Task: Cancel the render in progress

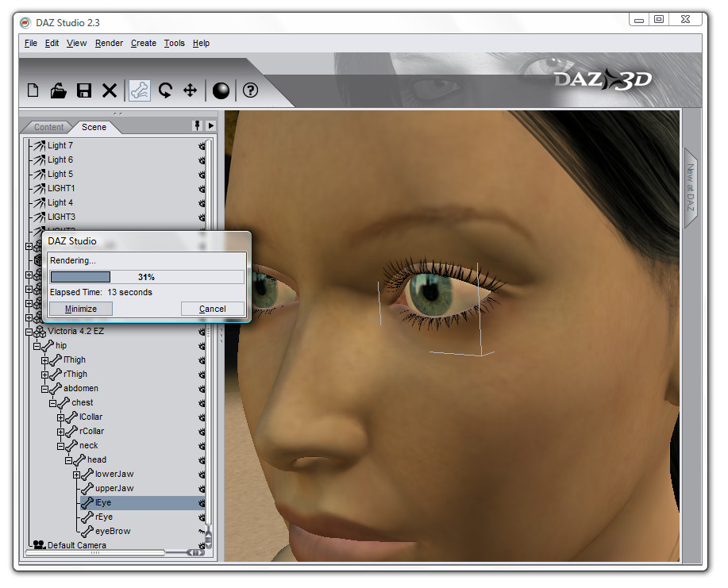Action: 213,309
